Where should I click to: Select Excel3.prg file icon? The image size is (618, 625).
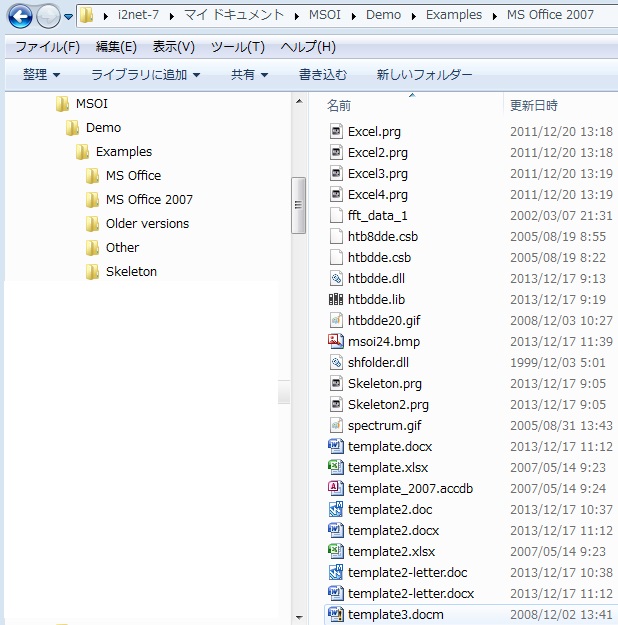336,173
